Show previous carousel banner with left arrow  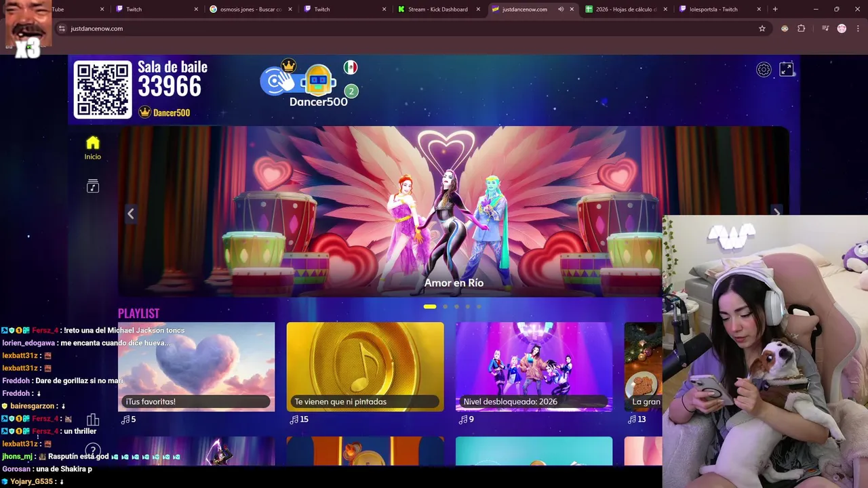click(x=131, y=213)
